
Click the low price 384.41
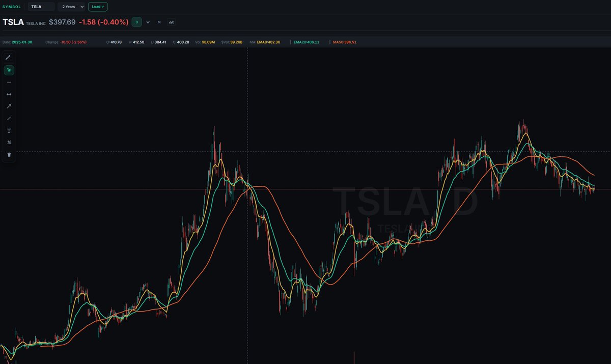tap(160, 42)
